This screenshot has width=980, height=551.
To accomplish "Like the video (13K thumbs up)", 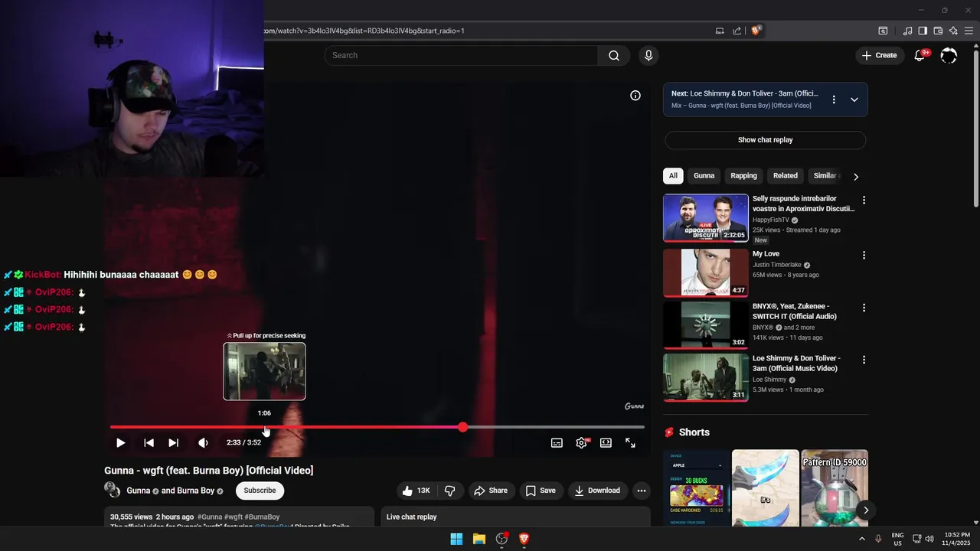I will point(416,491).
